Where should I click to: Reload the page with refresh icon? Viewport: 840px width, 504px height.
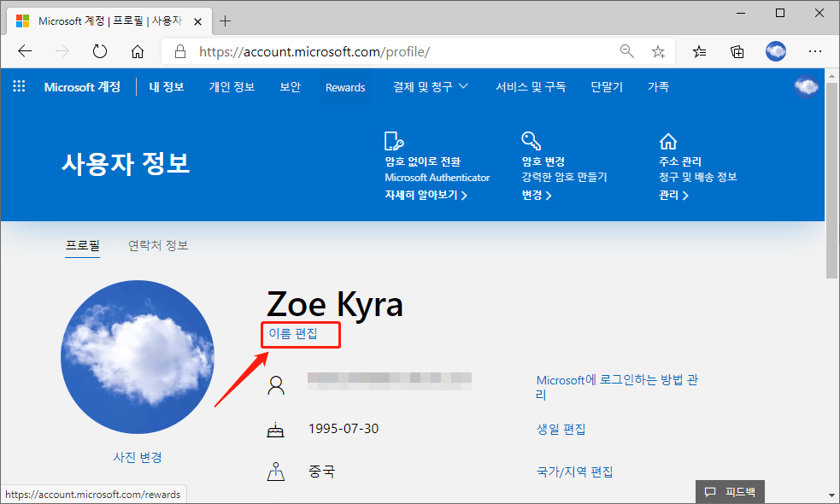(100, 51)
